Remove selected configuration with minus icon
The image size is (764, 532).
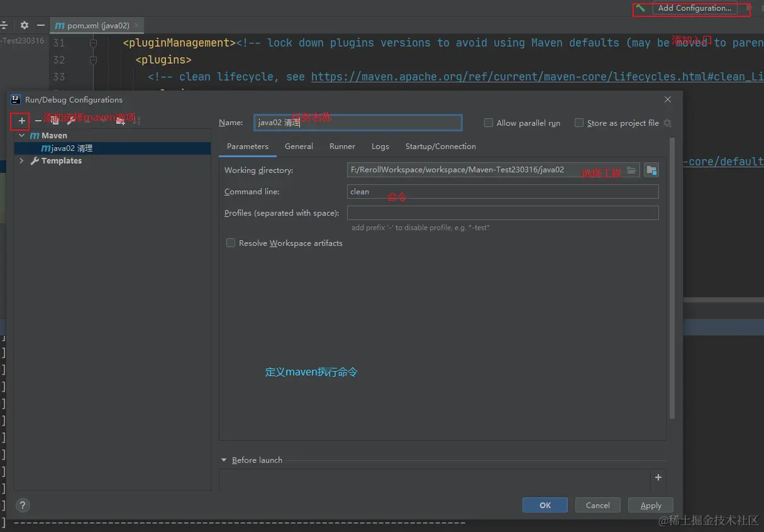click(x=38, y=121)
